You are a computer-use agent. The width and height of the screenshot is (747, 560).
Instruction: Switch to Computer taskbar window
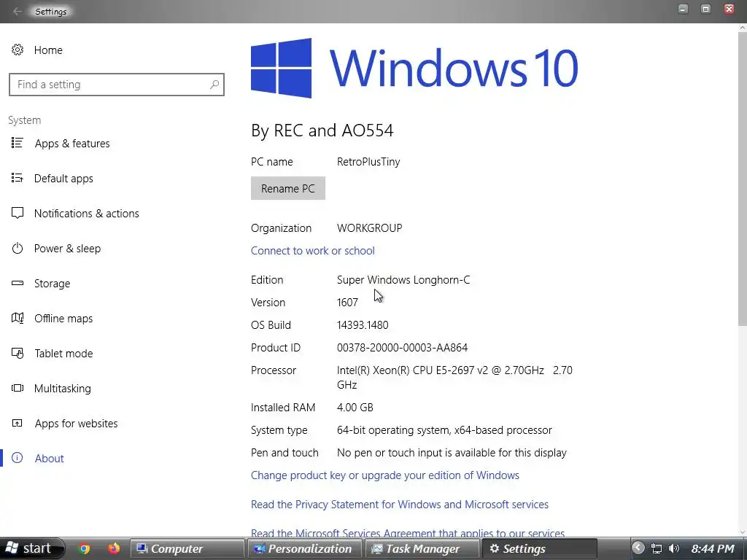[x=187, y=548]
